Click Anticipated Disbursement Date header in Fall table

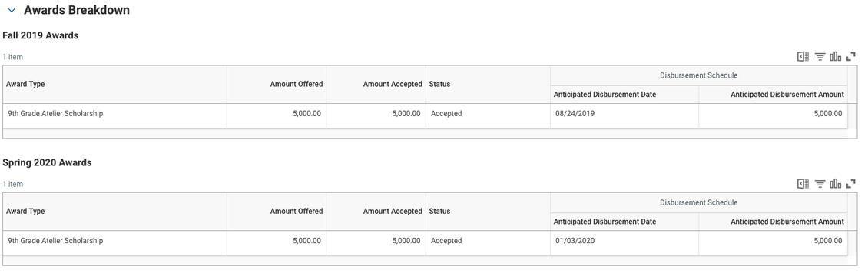click(605, 95)
